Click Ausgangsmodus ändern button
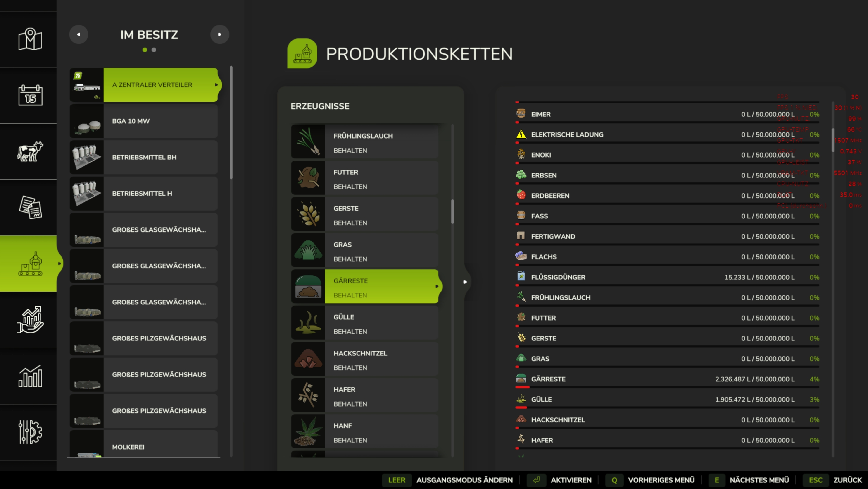This screenshot has width=868, height=489. [x=464, y=480]
